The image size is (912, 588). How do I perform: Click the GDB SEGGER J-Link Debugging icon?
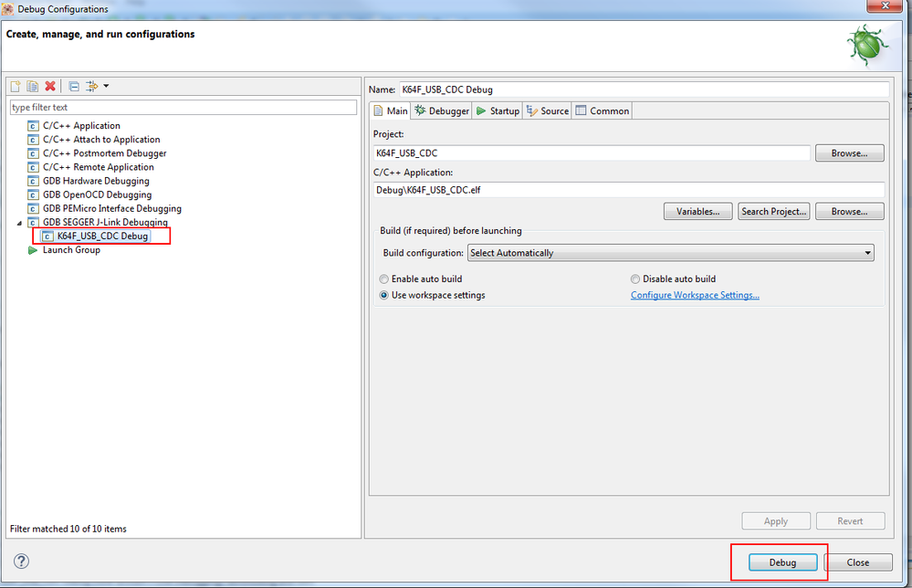click(x=33, y=223)
